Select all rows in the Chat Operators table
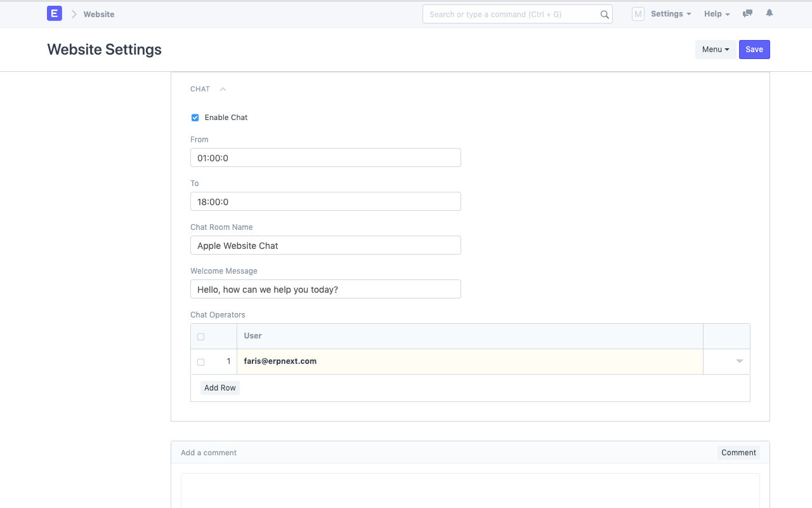 point(200,337)
